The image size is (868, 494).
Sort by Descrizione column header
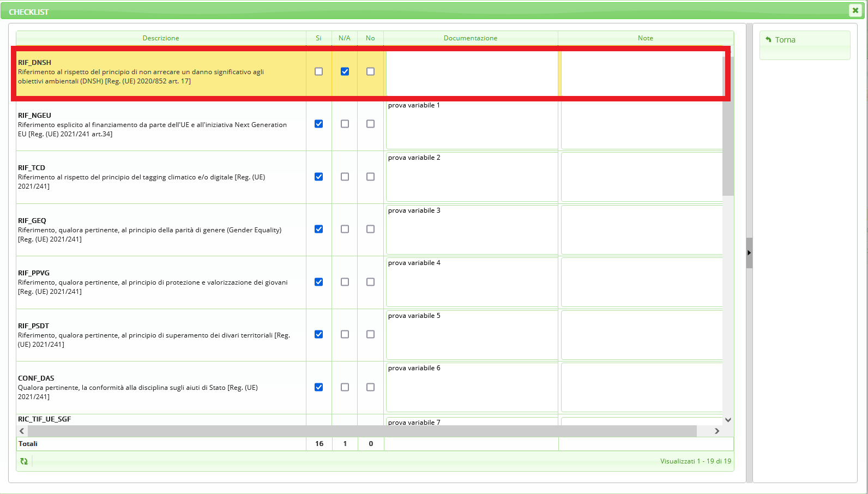pos(161,38)
